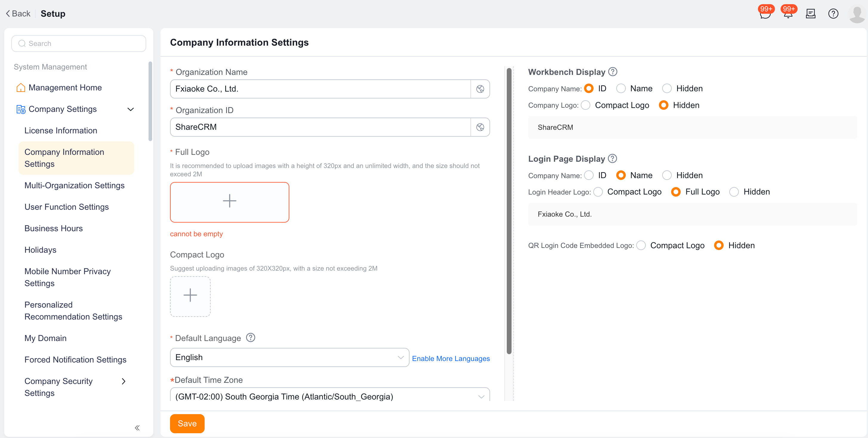Open the Default Language dropdown
The height and width of the screenshot is (438, 868).
tap(289, 357)
